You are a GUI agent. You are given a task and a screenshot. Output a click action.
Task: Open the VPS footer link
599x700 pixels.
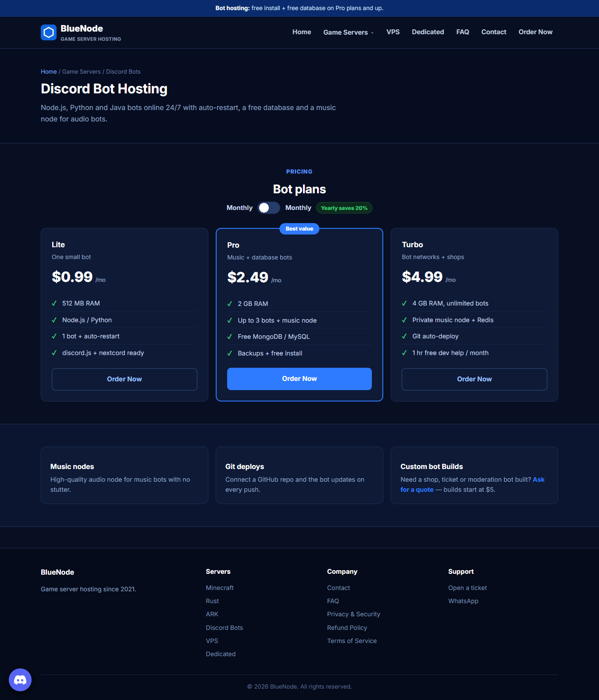point(212,641)
